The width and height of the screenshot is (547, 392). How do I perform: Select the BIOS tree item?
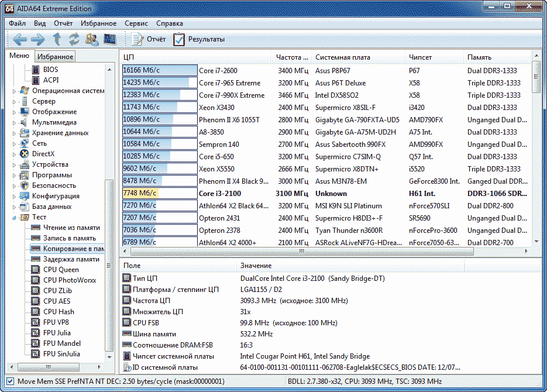[50, 70]
